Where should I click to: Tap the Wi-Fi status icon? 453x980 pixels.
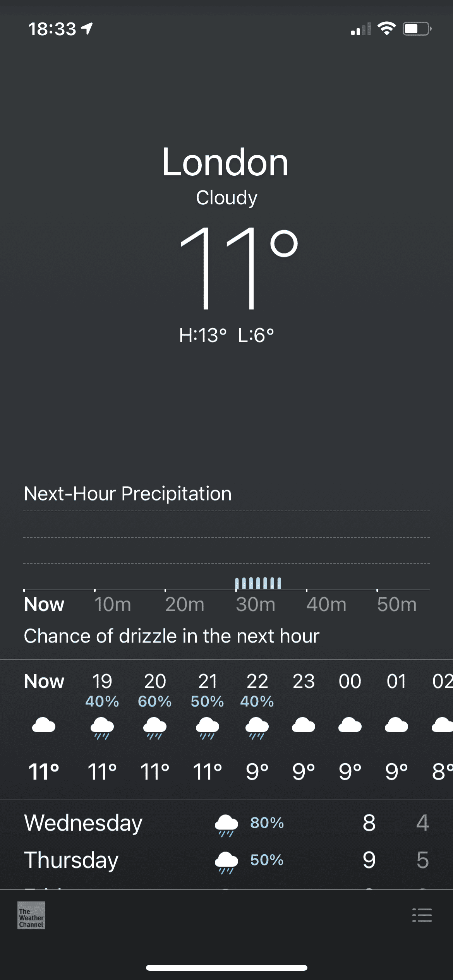[386, 29]
